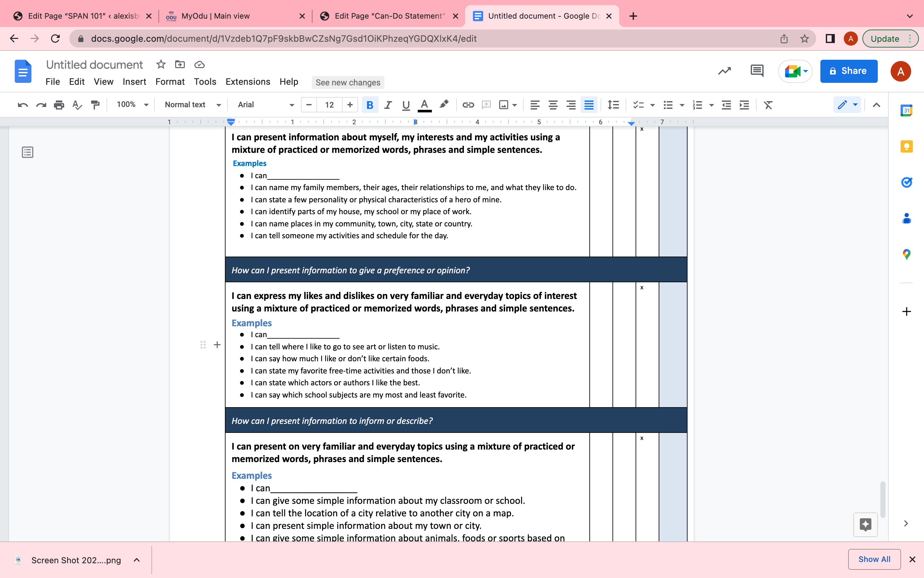Open the comment history icon

point(757,71)
